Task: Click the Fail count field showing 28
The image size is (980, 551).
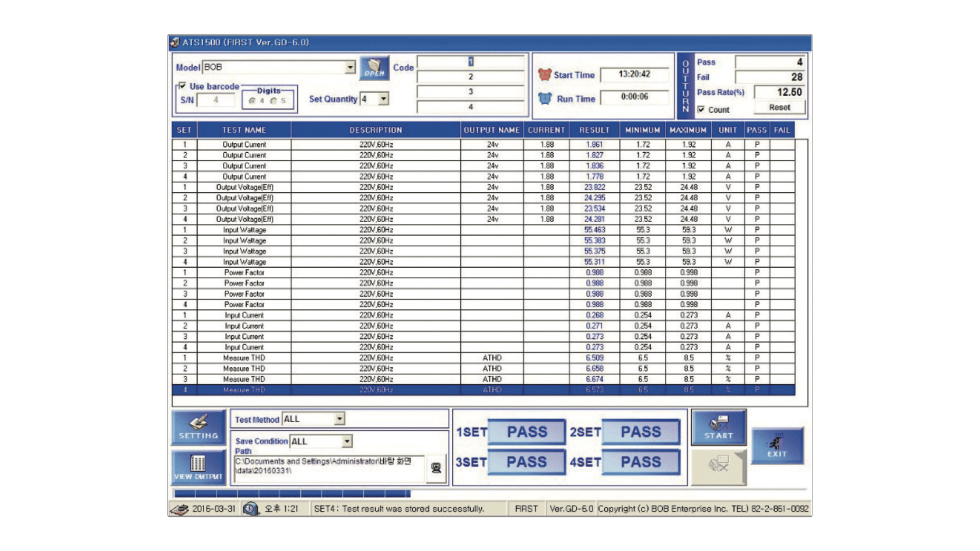Action: click(770, 77)
